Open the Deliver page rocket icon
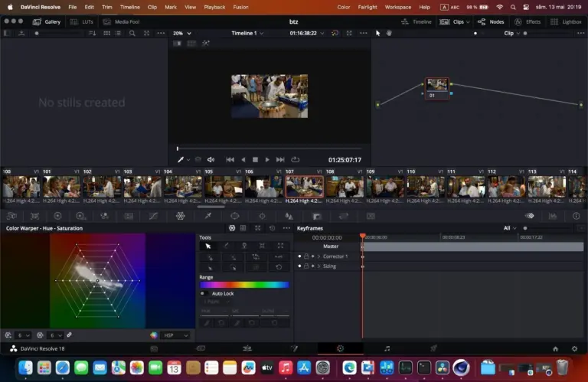 click(433, 348)
